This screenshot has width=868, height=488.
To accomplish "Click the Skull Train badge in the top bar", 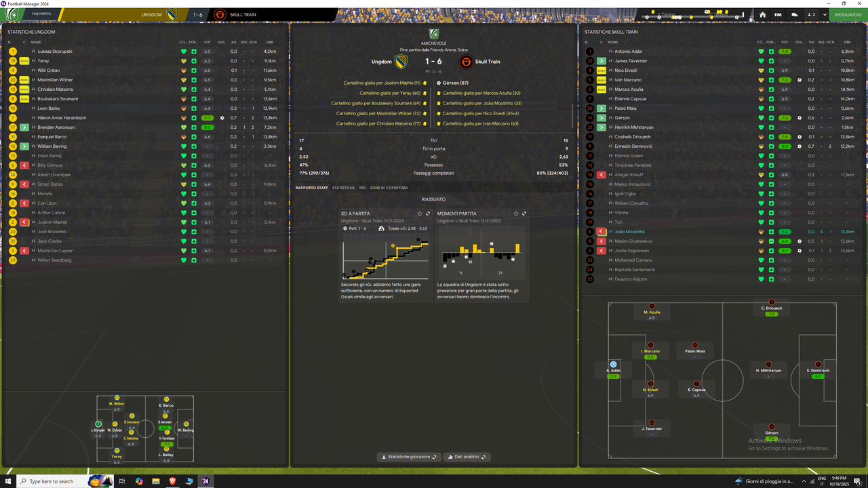I will pos(220,14).
